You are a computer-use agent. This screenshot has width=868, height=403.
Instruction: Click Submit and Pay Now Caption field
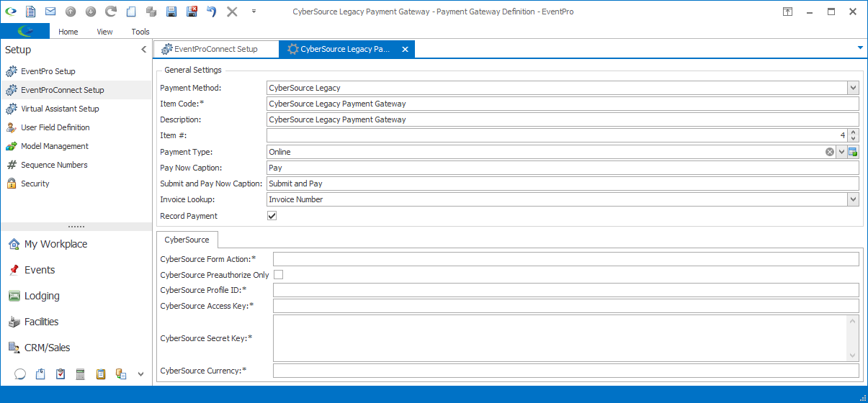[563, 184]
